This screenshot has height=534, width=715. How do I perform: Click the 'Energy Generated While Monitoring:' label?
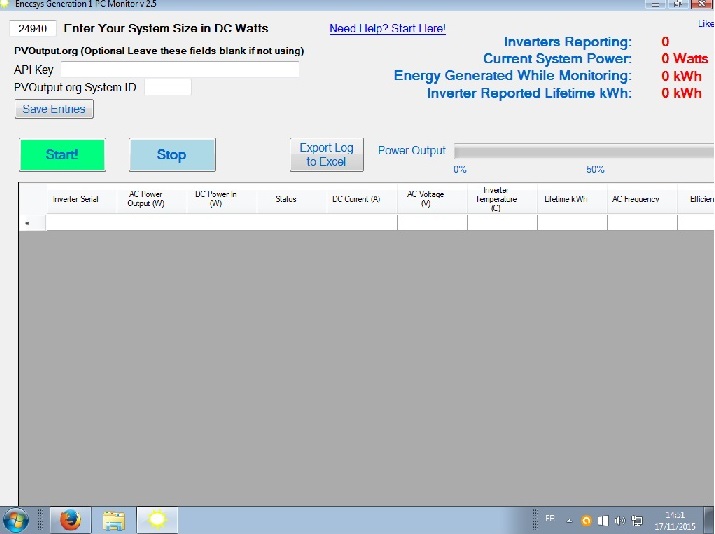[x=513, y=76]
